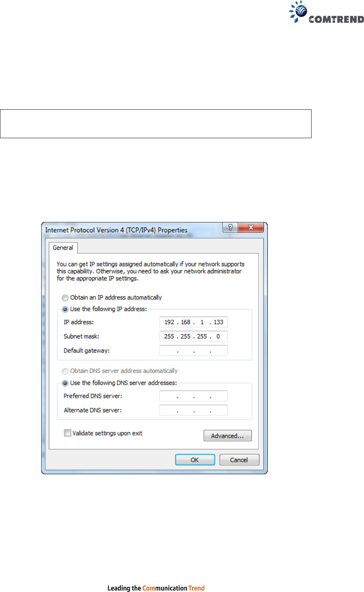Click the Preferred DNS server field
The image size is (364, 592).
click(193, 396)
